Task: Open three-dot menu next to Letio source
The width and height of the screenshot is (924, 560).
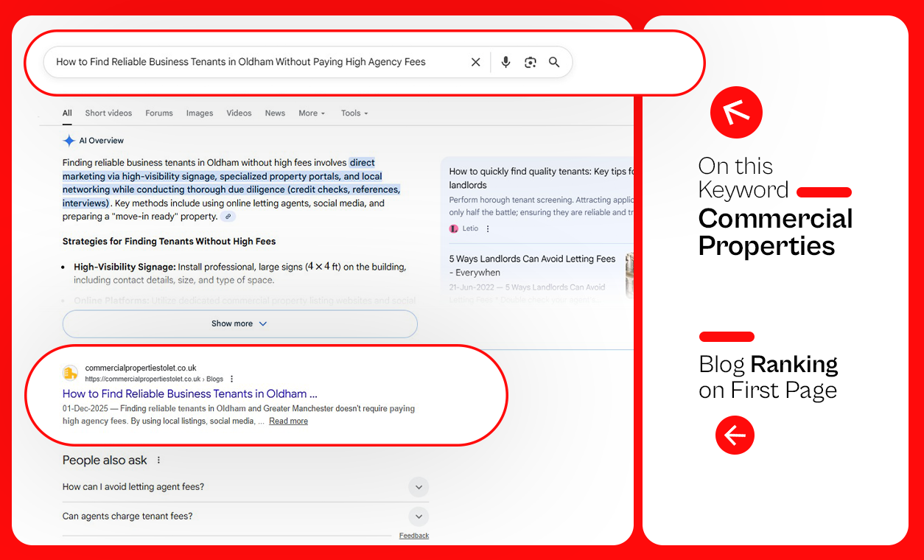Action: [488, 229]
